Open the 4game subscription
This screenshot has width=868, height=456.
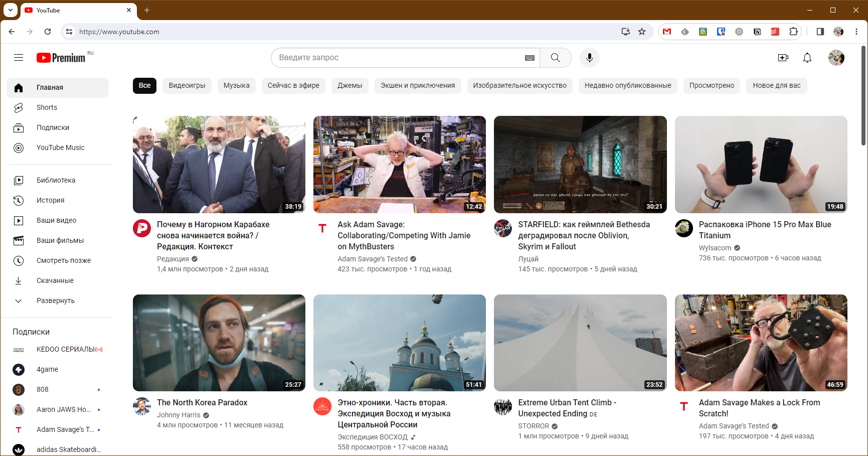pyautogui.click(x=58, y=369)
